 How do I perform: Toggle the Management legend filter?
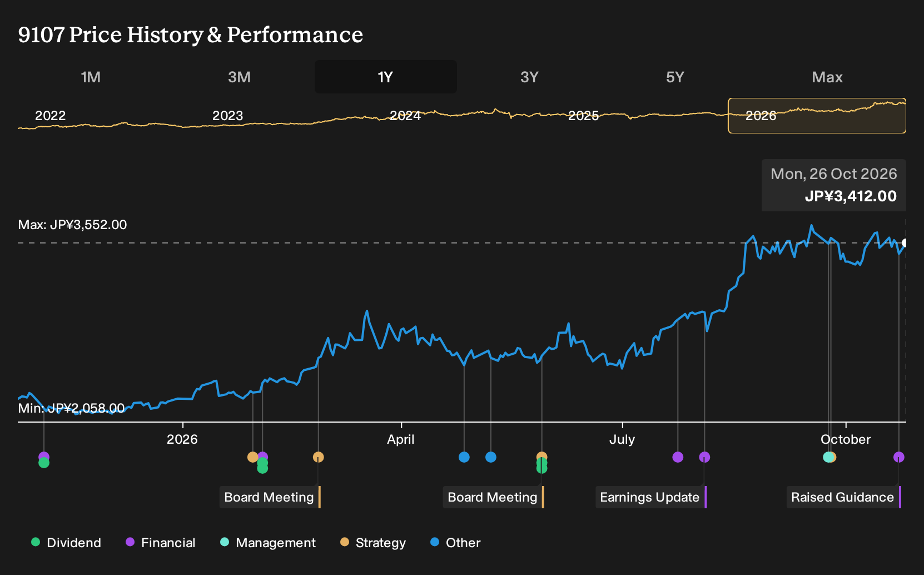(x=267, y=542)
